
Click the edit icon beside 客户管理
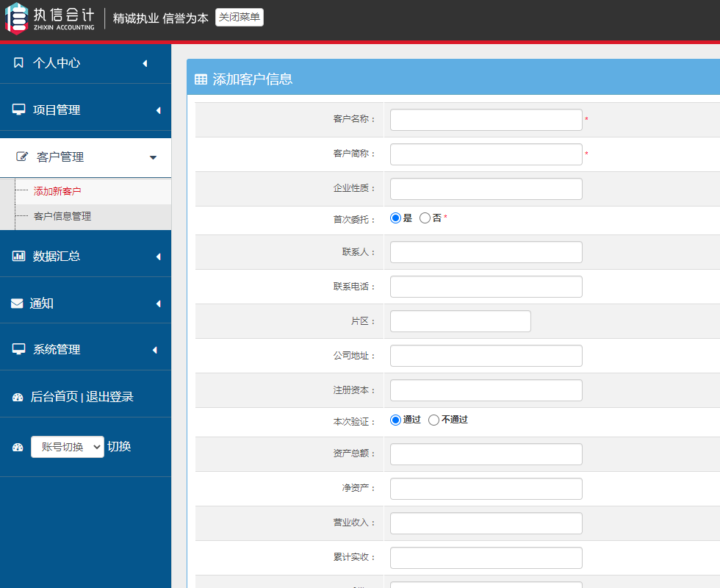click(x=22, y=157)
